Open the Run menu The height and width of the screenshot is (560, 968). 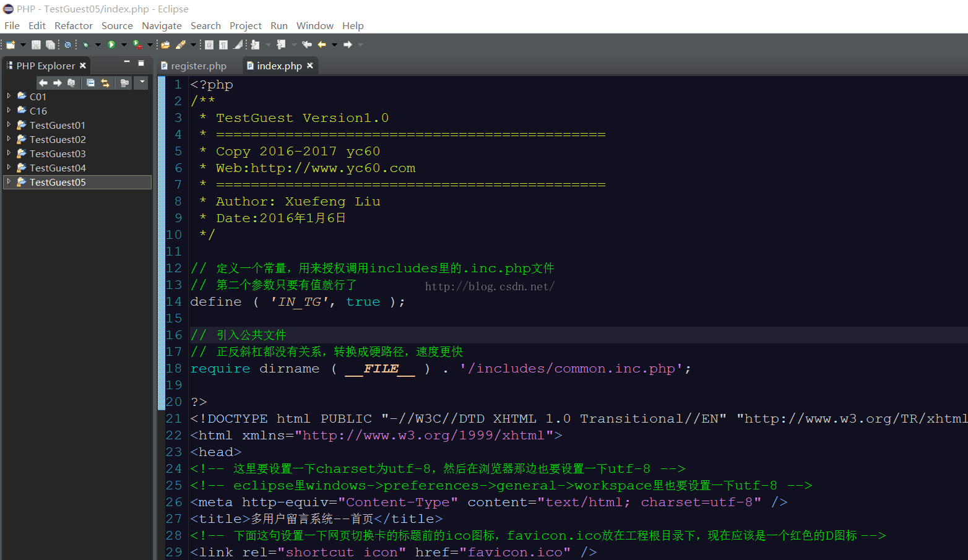(x=279, y=25)
